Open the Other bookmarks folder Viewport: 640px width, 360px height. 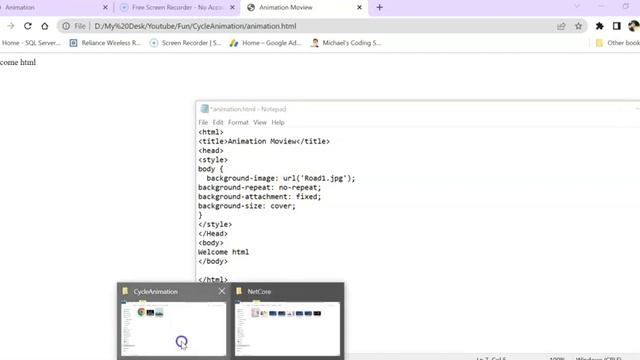click(618, 43)
